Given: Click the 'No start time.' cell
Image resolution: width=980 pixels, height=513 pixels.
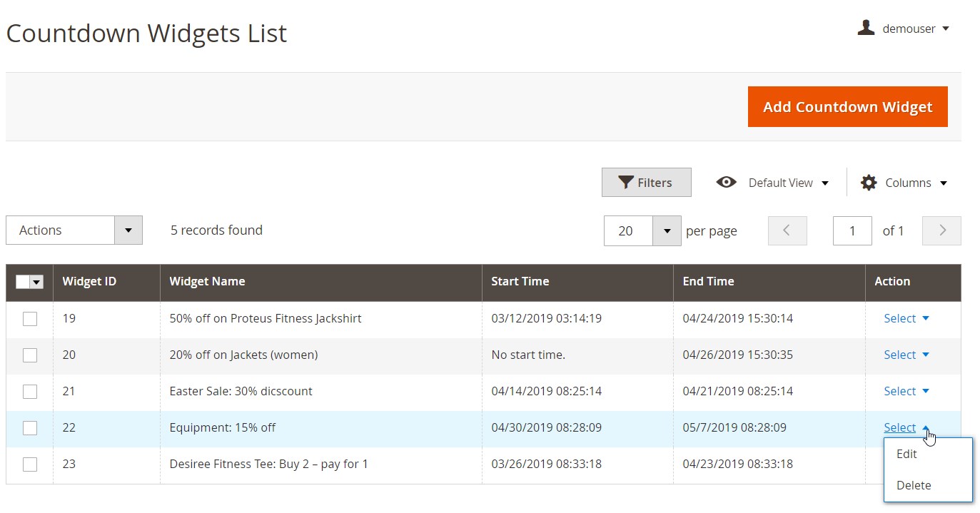Looking at the screenshot, I should click(528, 355).
